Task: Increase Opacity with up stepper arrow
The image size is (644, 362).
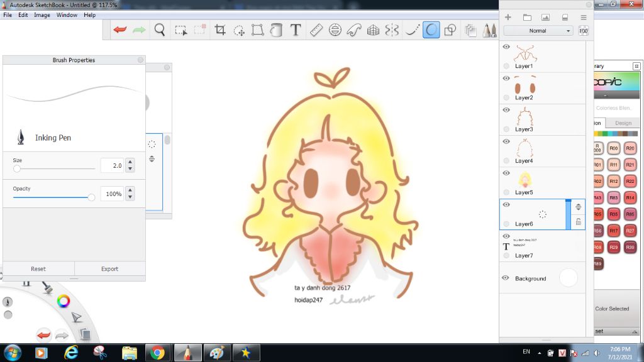Action: [x=130, y=190]
